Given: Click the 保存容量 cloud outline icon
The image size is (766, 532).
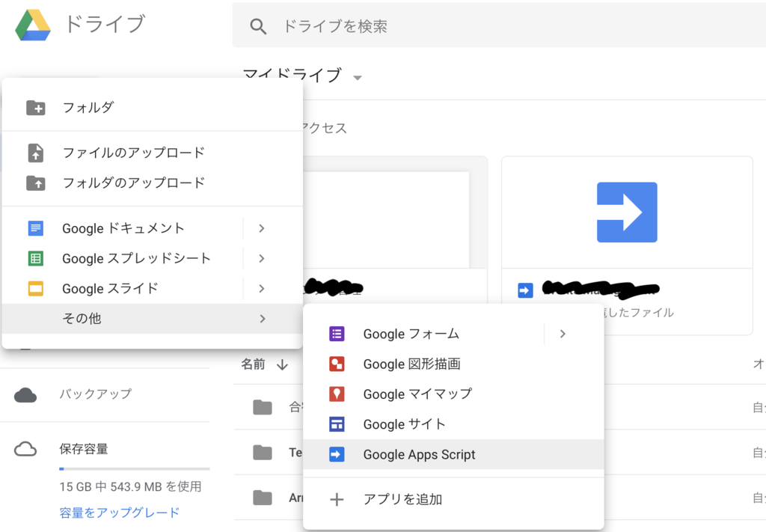Looking at the screenshot, I should (x=25, y=449).
